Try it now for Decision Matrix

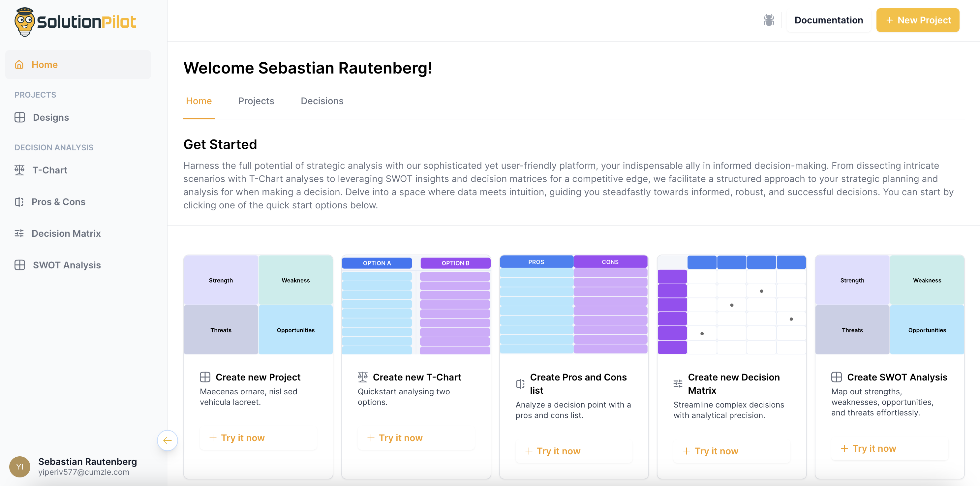click(711, 451)
